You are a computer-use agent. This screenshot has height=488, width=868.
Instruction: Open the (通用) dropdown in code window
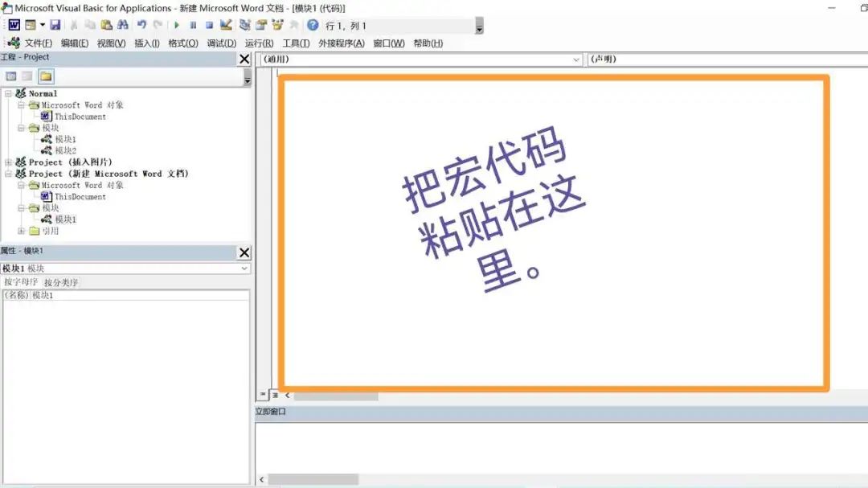click(575, 59)
